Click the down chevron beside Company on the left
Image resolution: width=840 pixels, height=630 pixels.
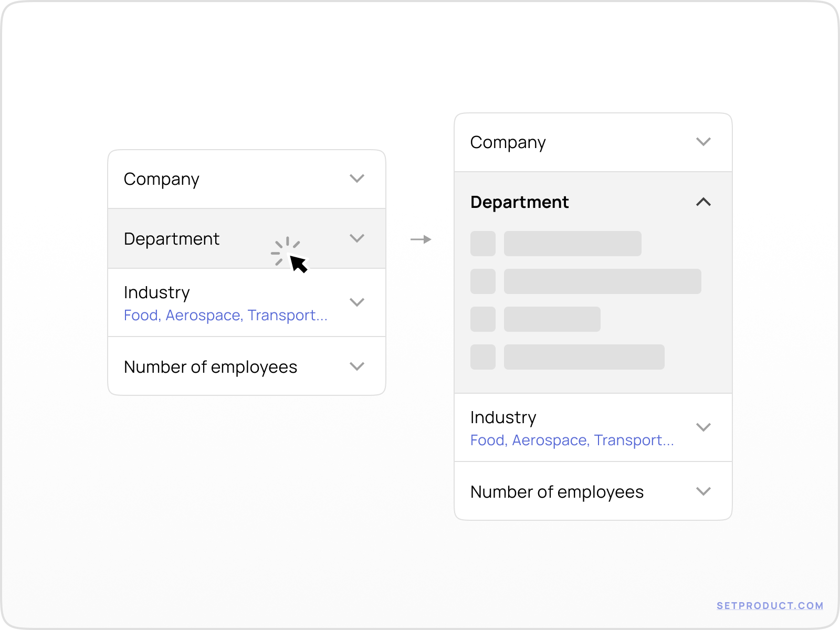pos(357,178)
